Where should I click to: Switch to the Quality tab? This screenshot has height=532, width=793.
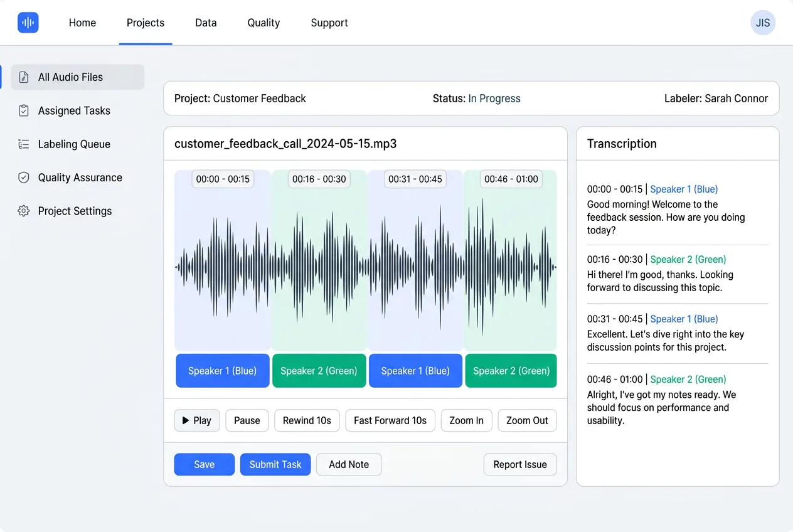tap(263, 23)
